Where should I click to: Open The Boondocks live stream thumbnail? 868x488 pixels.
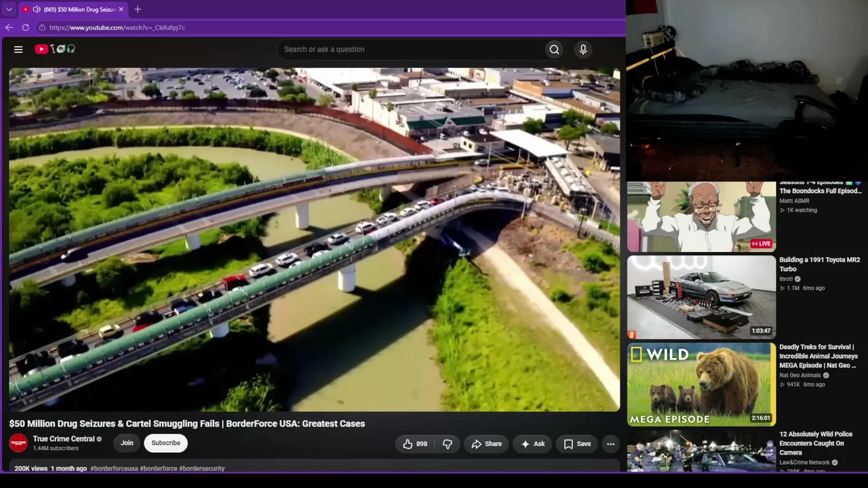coord(701,216)
